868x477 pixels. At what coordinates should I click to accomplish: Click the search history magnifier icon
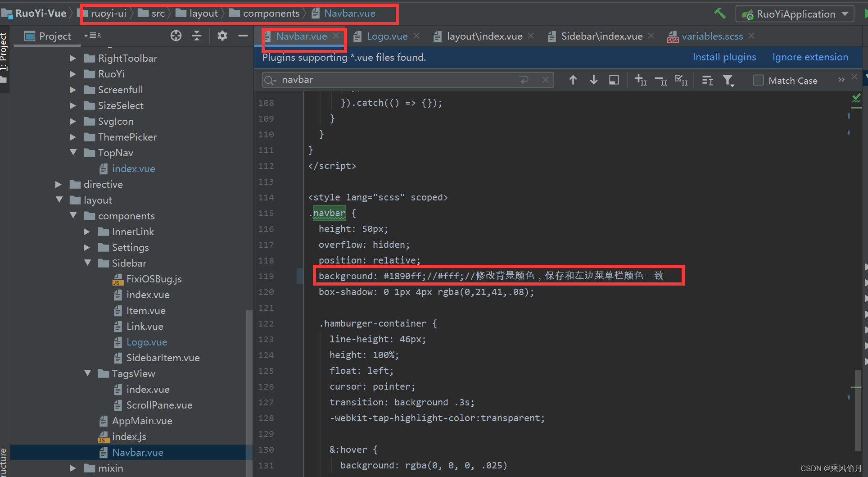click(x=270, y=80)
